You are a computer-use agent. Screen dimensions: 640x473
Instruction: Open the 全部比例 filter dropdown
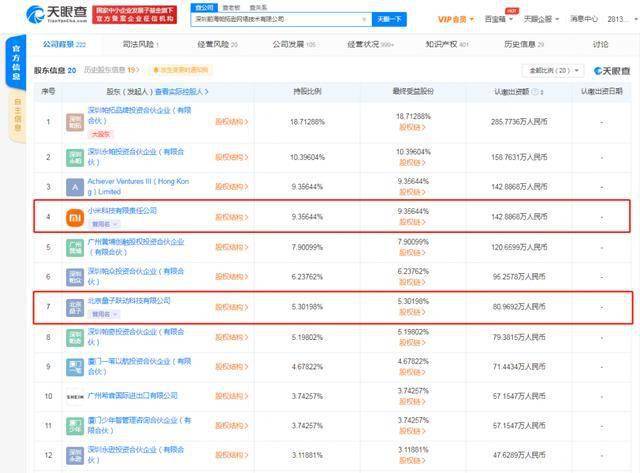coord(549,71)
